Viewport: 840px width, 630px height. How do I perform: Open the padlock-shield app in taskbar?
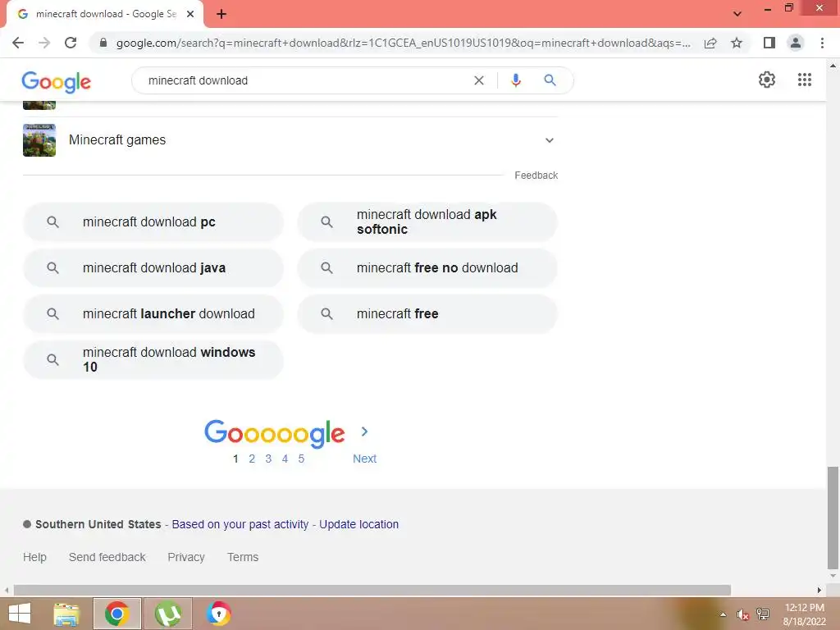click(x=218, y=614)
